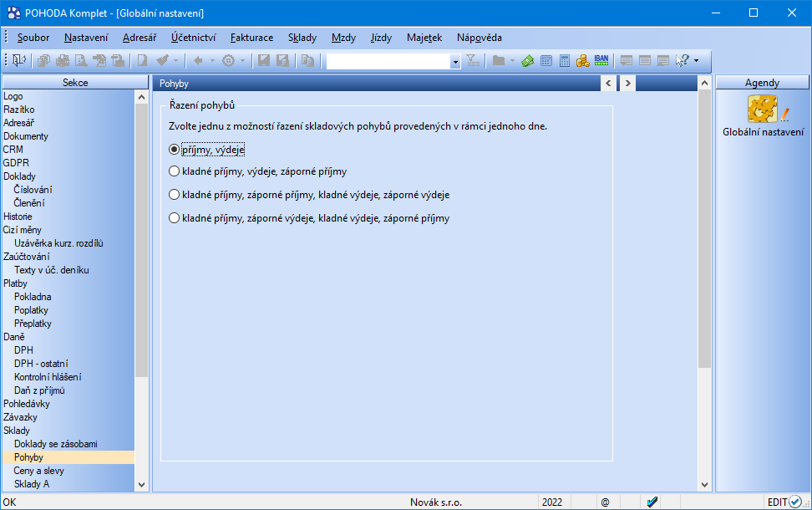This screenshot has width=812, height=510.
Task: Click the first speech bubble note icon
Action: tap(626, 61)
